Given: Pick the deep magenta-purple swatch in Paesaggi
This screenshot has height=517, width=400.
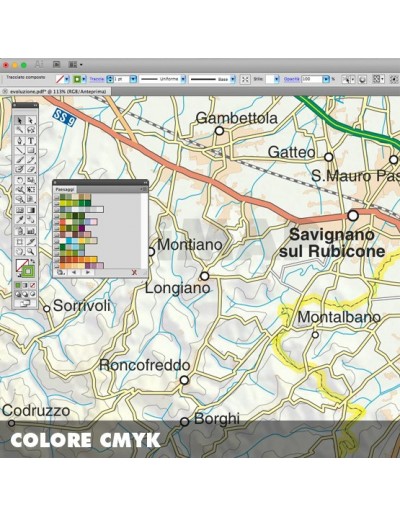Looking at the screenshot, I should click(x=82, y=228).
